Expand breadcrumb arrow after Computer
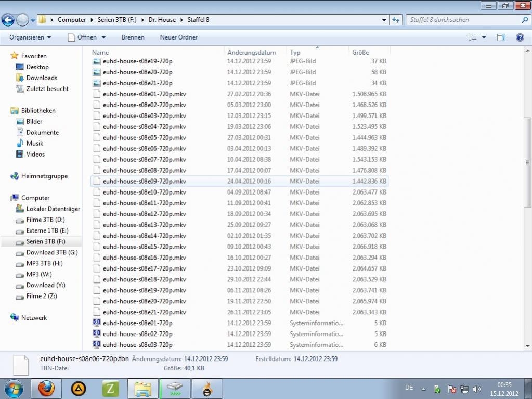Screen dimensions: 532x399 tap(92, 20)
